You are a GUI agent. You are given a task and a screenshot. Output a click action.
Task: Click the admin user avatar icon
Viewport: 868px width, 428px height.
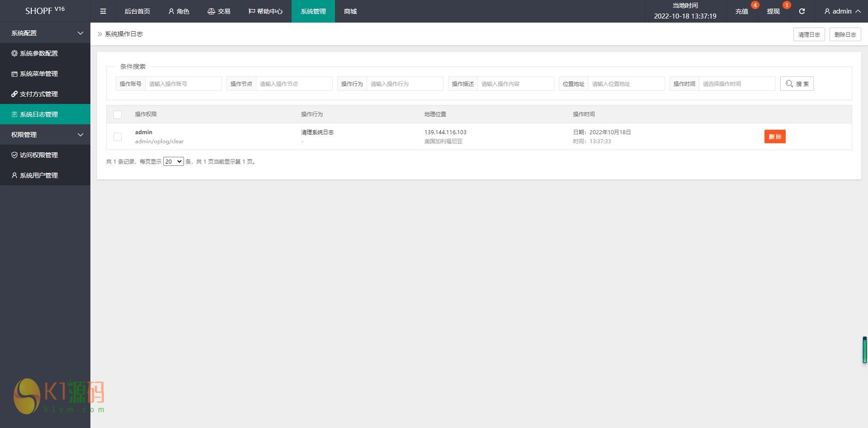(827, 11)
